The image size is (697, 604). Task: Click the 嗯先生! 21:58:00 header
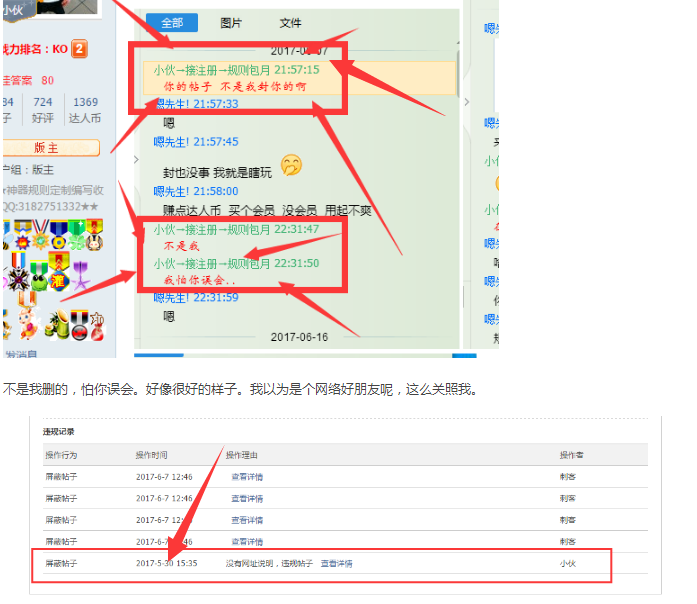click(x=196, y=191)
